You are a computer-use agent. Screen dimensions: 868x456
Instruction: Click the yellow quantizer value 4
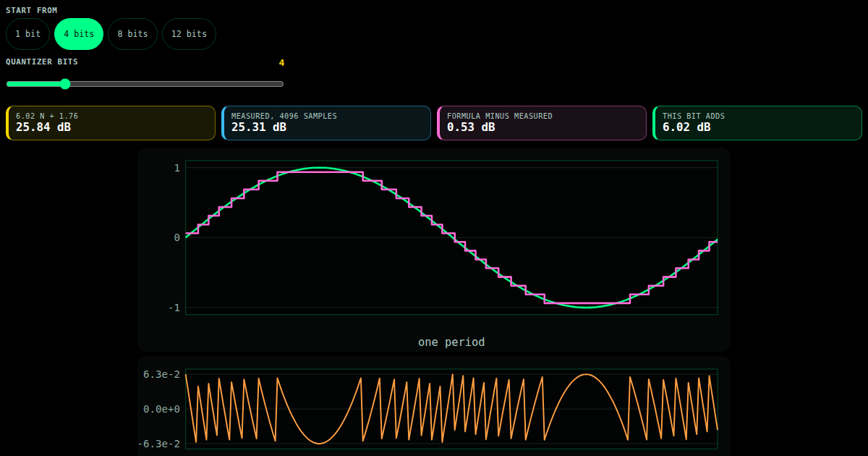click(281, 63)
